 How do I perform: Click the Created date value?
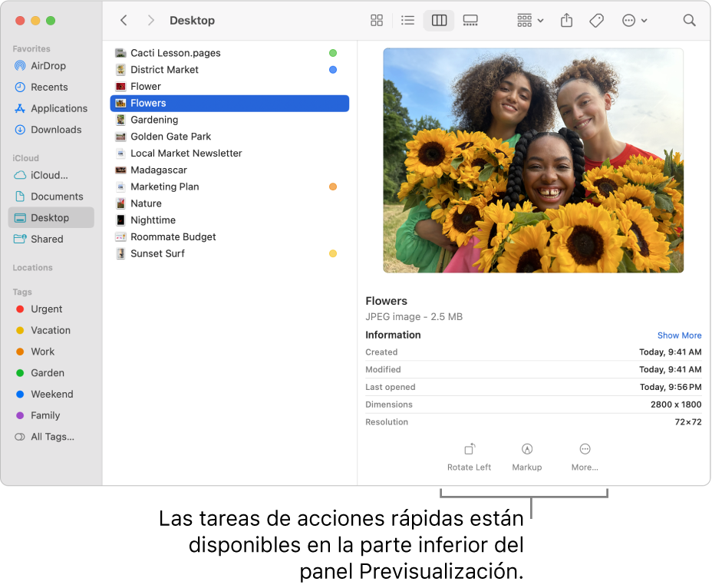tap(670, 352)
